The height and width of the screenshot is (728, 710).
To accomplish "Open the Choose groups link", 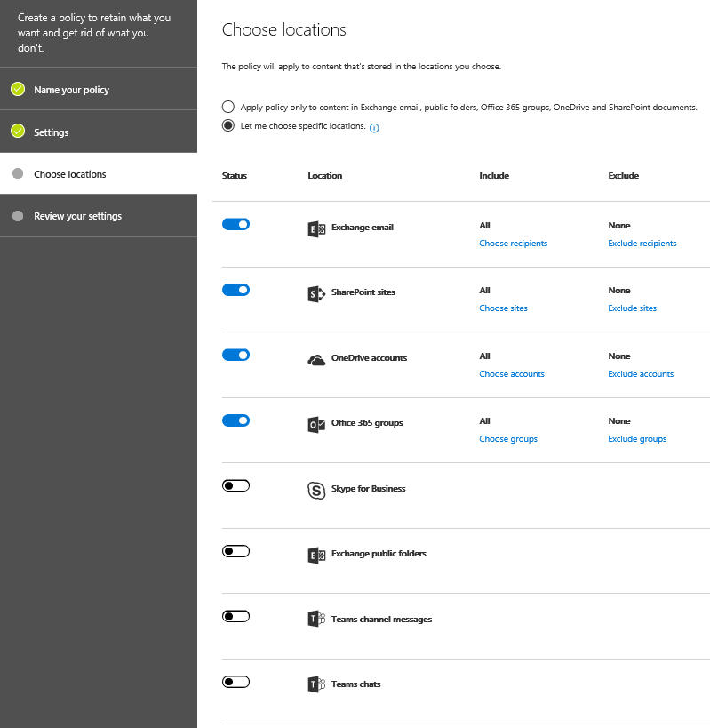I will pyautogui.click(x=508, y=439).
